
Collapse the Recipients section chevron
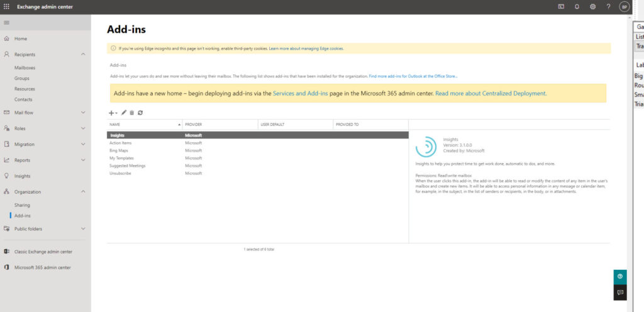pyautogui.click(x=84, y=54)
